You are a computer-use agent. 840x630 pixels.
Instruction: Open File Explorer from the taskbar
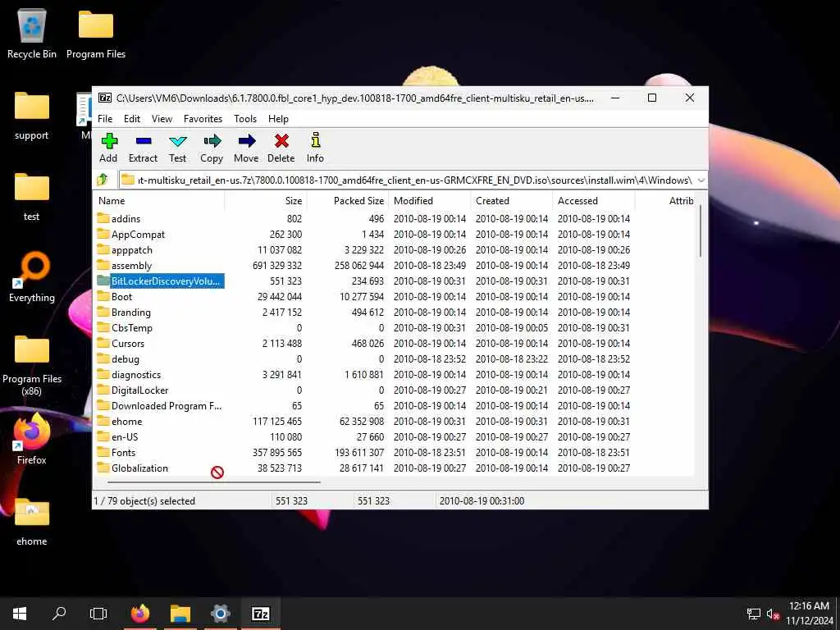(180, 614)
